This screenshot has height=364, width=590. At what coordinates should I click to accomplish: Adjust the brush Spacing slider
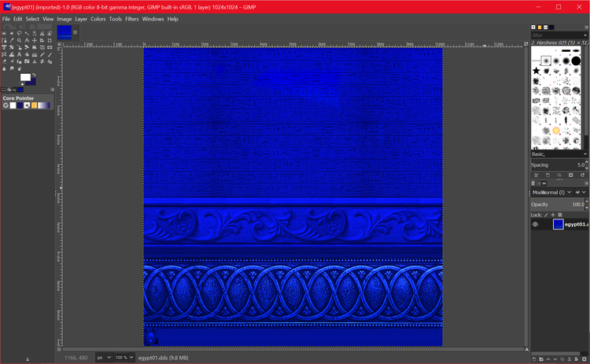coord(557,165)
